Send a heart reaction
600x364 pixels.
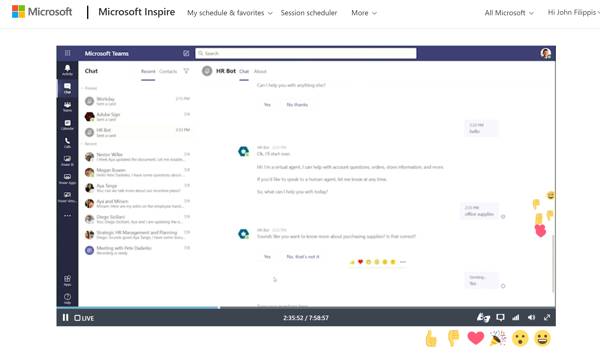(x=476, y=338)
